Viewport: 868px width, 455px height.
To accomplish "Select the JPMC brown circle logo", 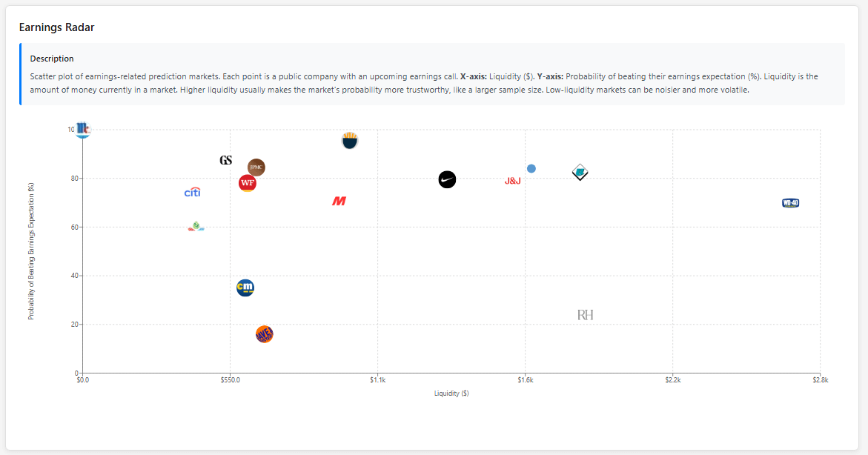I will tap(256, 167).
